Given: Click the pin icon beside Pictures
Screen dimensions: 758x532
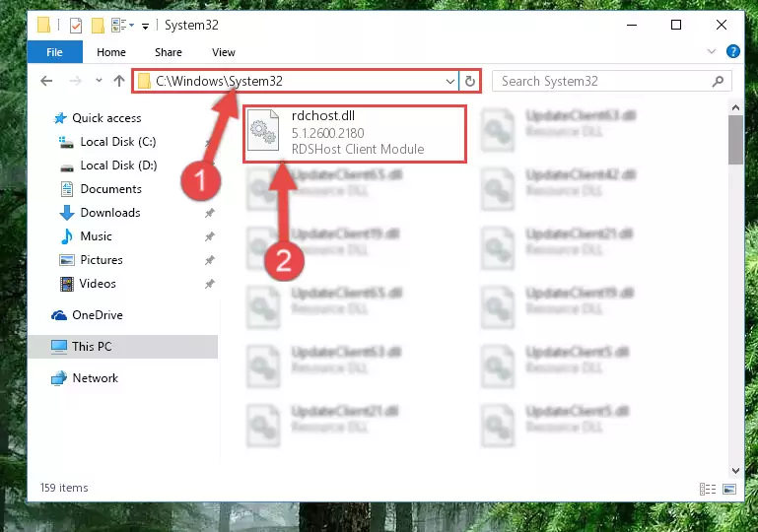Looking at the screenshot, I should tap(209, 260).
